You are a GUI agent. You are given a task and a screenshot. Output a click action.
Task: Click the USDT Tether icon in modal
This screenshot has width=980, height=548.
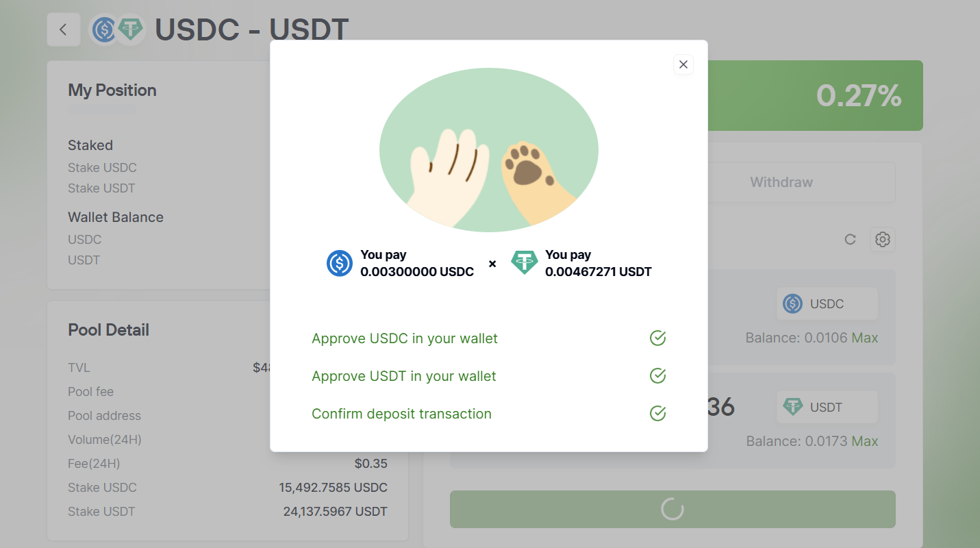point(525,263)
